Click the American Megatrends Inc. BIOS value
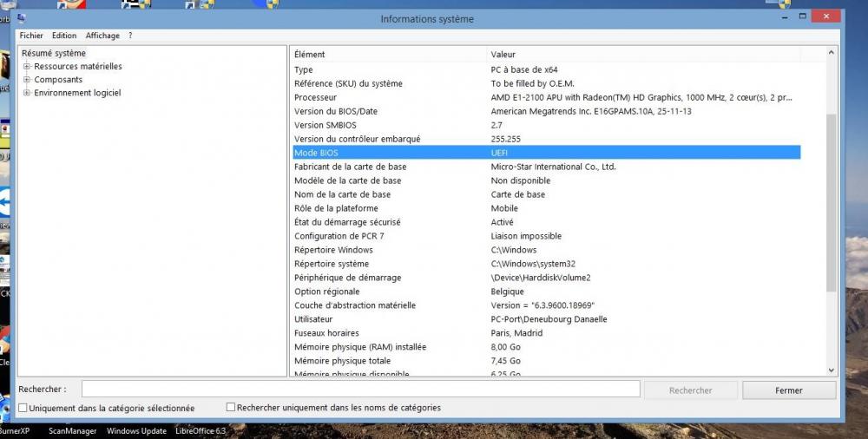868x439 pixels. (x=591, y=111)
